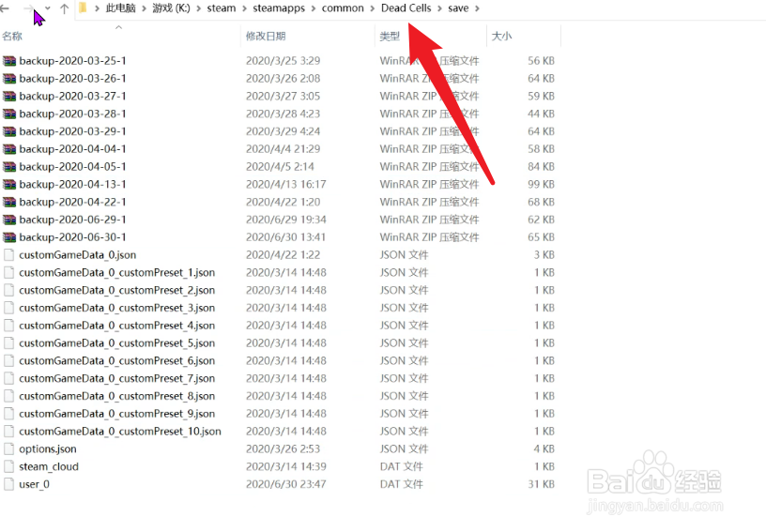This screenshot has width=766, height=532.
Task: Select file icon of customGameData_0_customPreset_4.json
Action: 8,325
